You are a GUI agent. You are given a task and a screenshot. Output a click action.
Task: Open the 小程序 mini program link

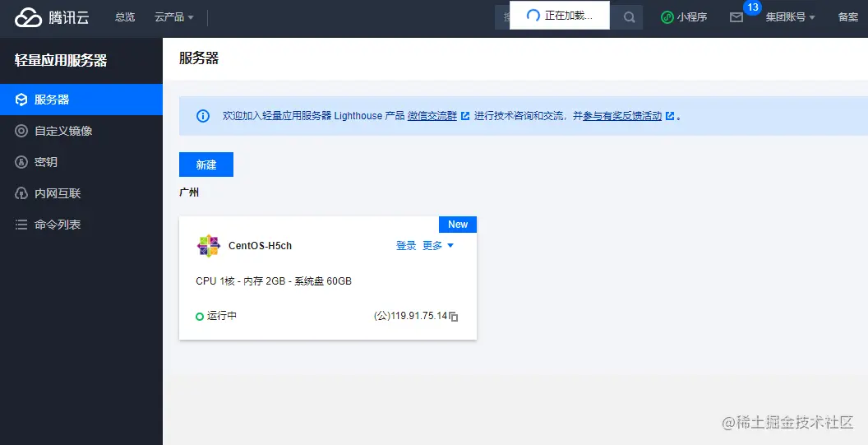click(684, 17)
